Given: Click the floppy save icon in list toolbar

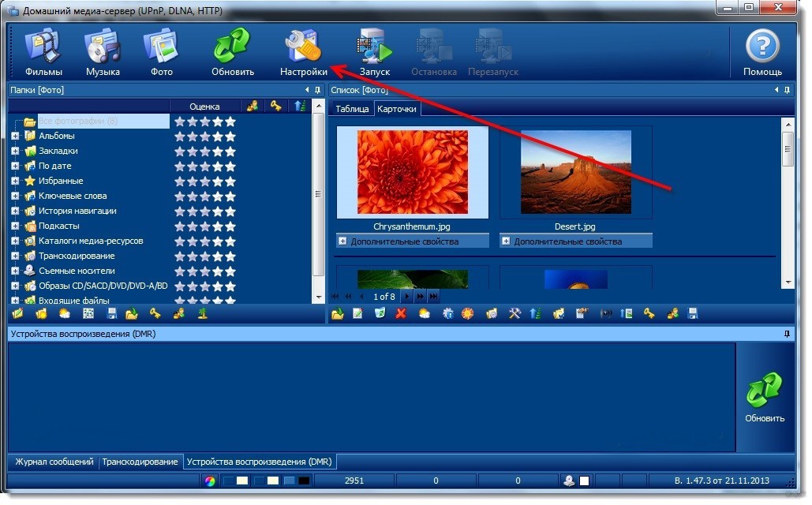Looking at the screenshot, I should tap(693, 313).
